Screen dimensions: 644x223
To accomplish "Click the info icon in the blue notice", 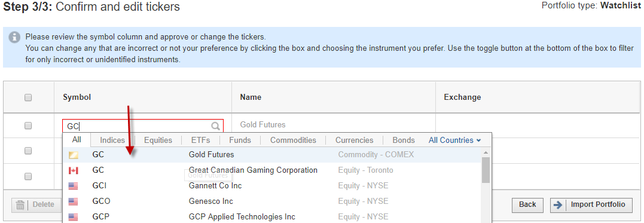I will pos(14,36).
